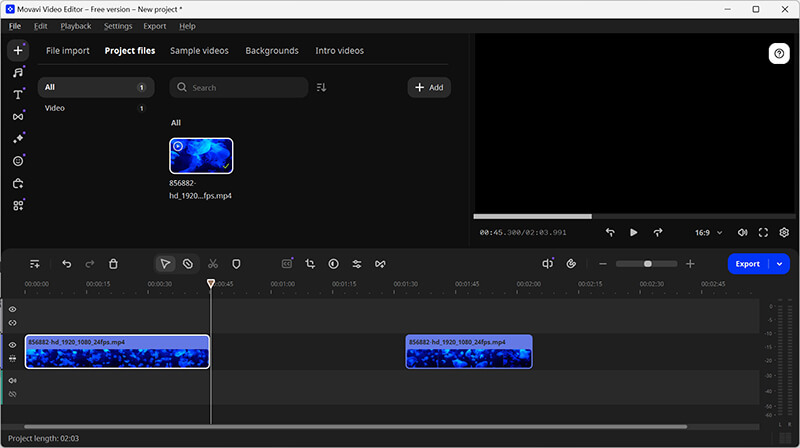The width and height of the screenshot is (800, 448).
Task: Click the Add button
Action: click(429, 87)
